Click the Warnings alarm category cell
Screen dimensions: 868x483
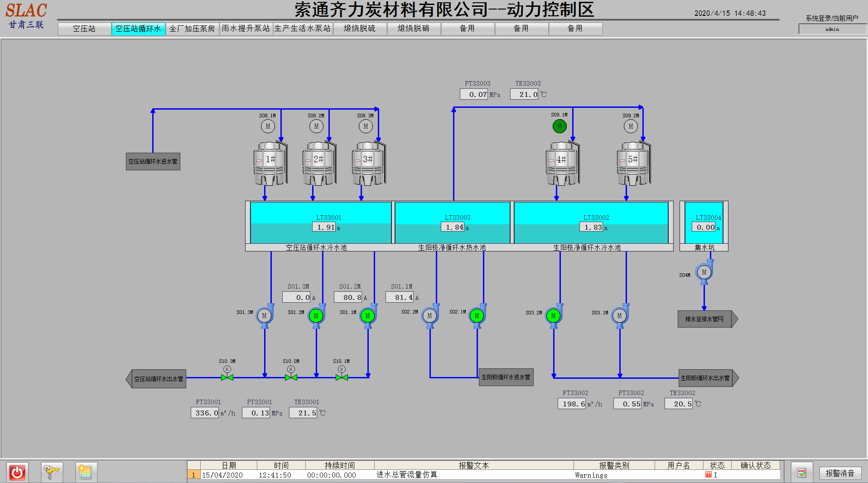coord(614,475)
